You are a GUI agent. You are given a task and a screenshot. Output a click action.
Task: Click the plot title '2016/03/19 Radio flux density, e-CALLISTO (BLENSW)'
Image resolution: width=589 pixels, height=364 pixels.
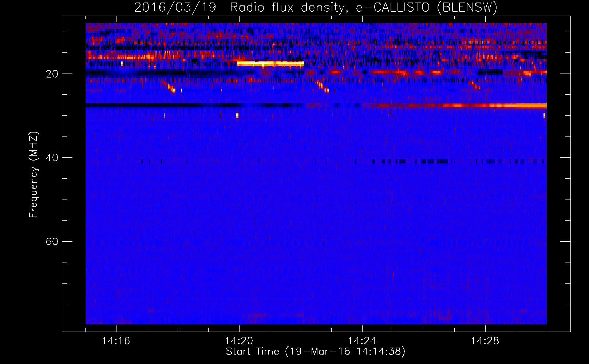point(316,7)
